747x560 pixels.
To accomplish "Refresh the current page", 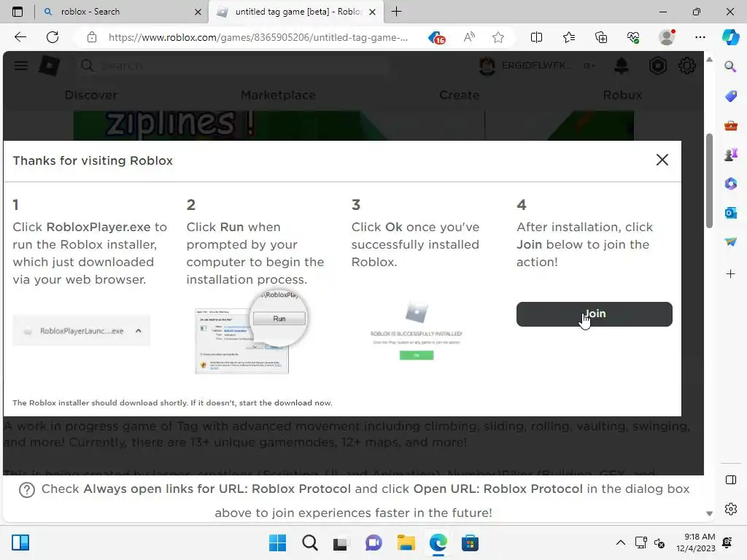I will [x=53, y=37].
